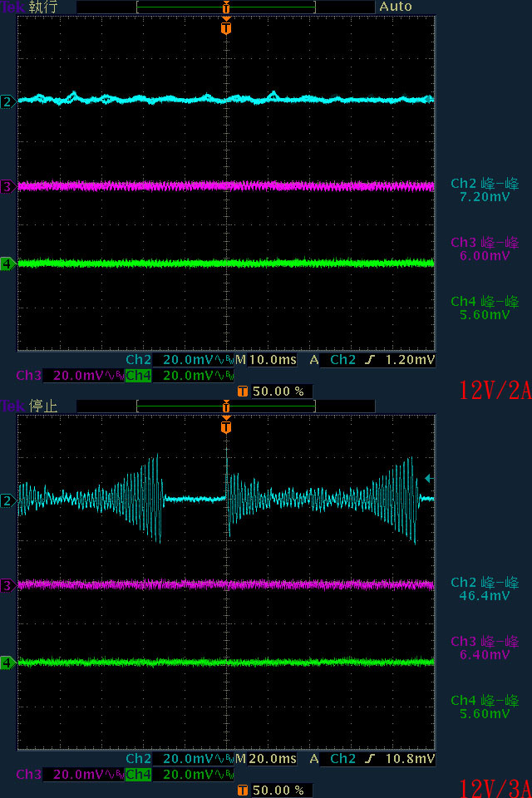Click the channel 3 ground marker in the 12V/2A capture

coord(7,187)
